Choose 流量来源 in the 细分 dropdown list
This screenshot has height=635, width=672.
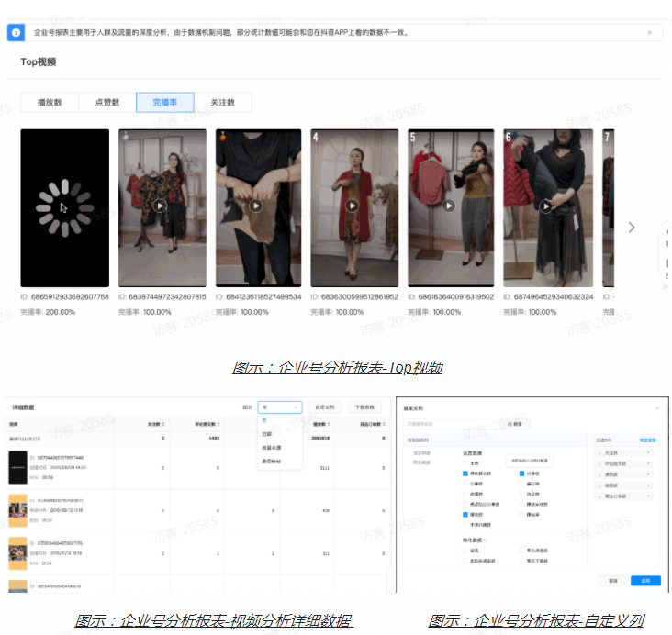[272, 448]
